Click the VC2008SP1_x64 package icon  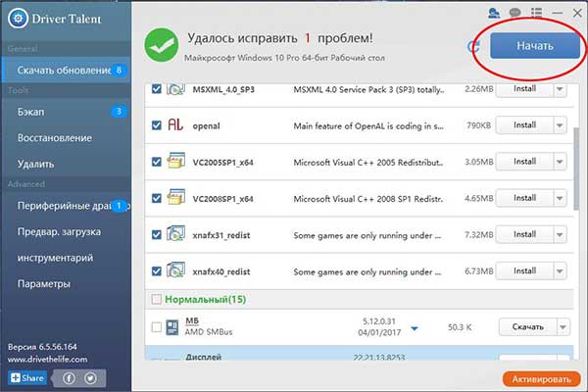pos(175,197)
